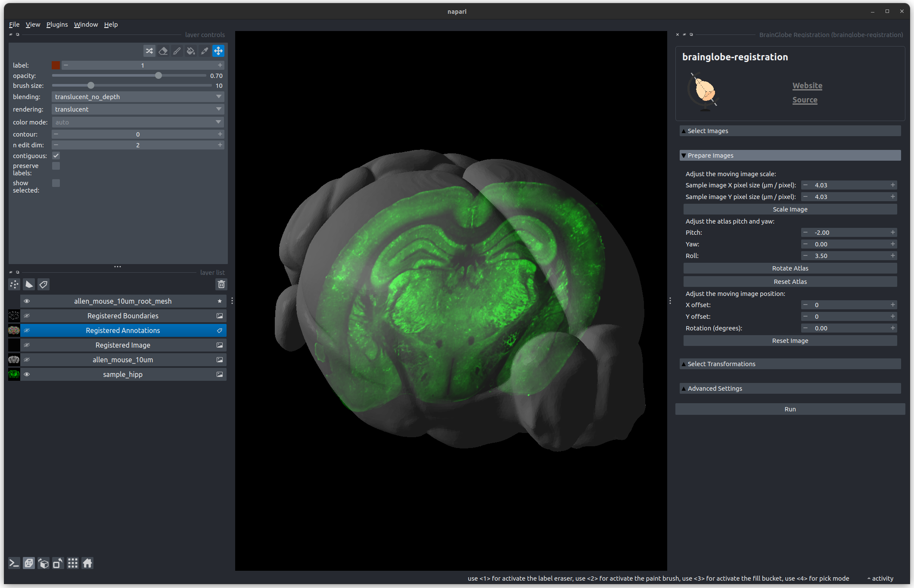Shuffle label colors
Viewport: 914px width, 588px height.
149,51
